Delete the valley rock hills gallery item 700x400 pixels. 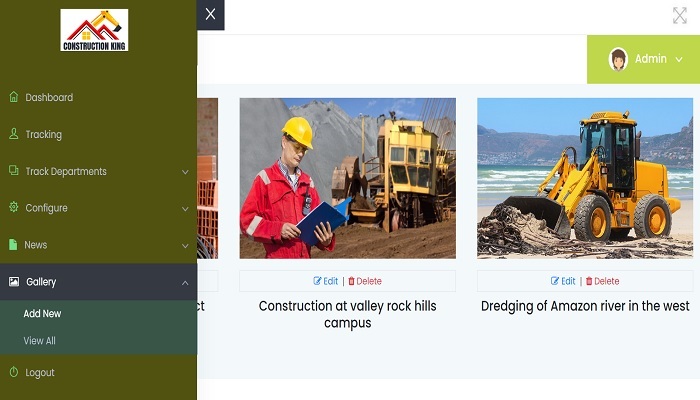pyautogui.click(x=365, y=281)
